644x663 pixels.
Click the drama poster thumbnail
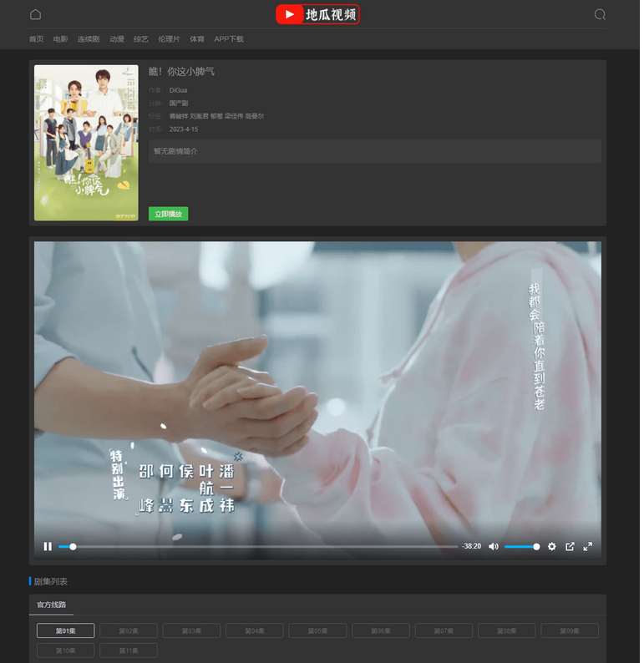(x=86, y=143)
